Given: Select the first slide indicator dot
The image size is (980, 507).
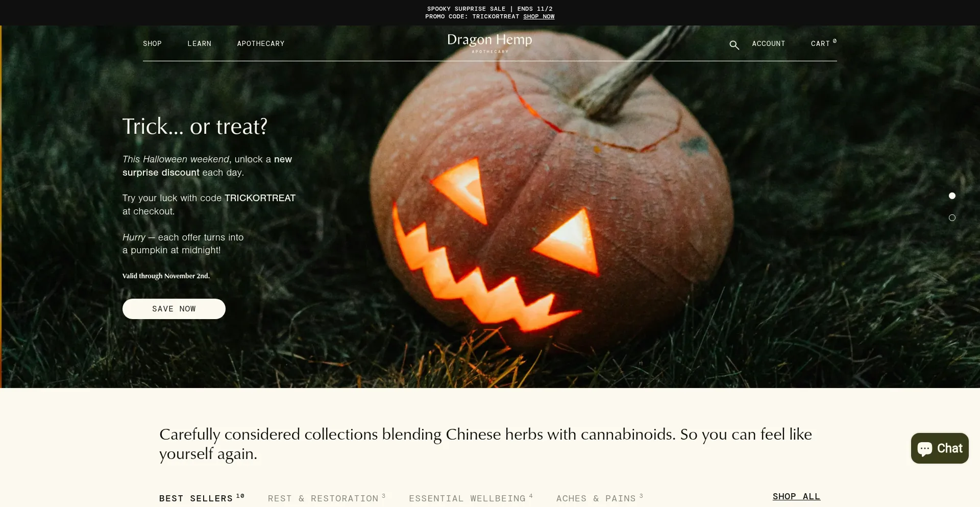Looking at the screenshot, I should point(952,196).
